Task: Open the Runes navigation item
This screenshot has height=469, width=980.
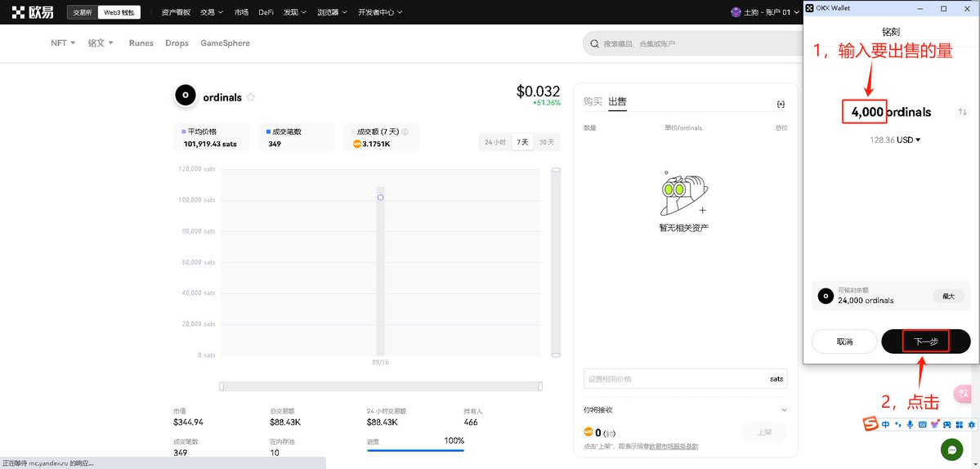Action: pos(141,43)
